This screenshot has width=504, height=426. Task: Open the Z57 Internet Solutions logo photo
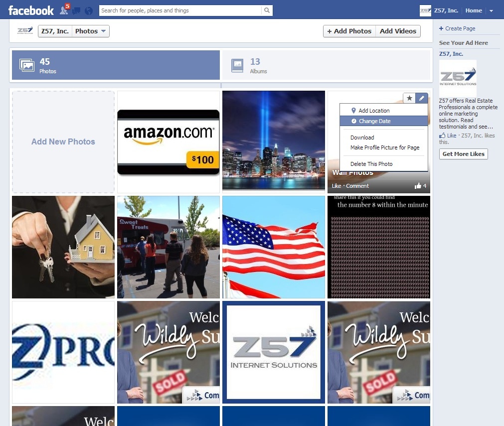click(x=274, y=352)
